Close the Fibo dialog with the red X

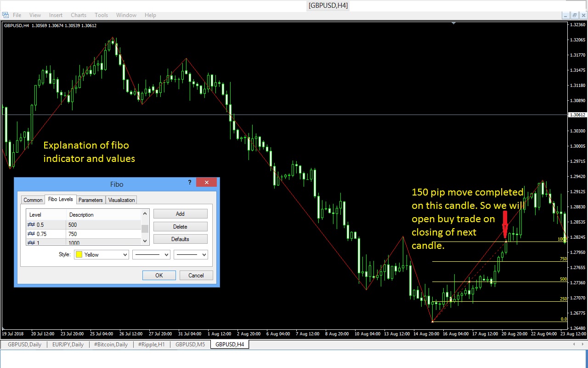(x=207, y=183)
